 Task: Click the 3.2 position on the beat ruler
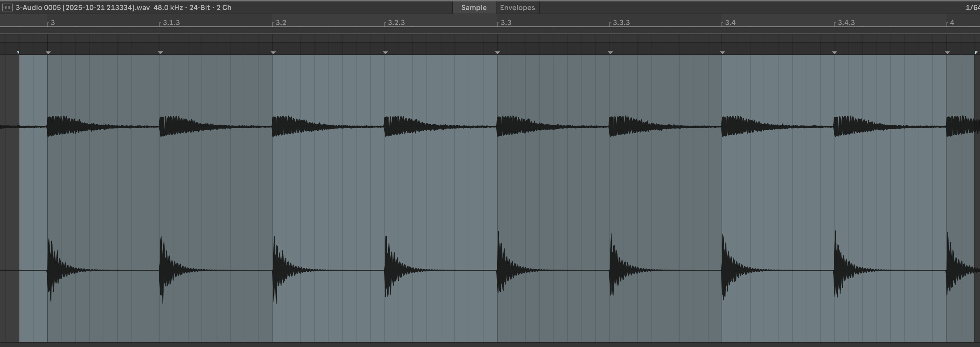click(x=281, y=23)
